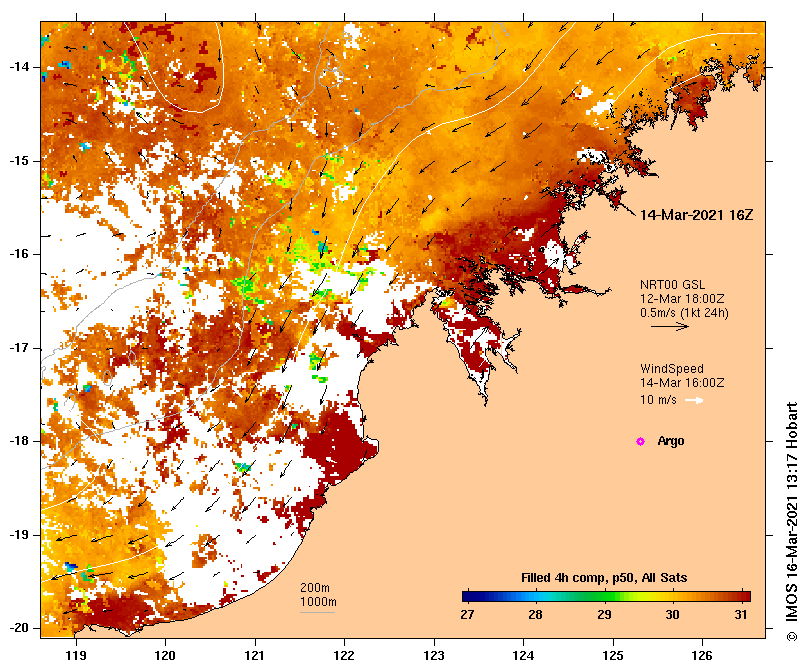809x672 pixels.
Task: Click latitude axis label '-16'
Action: [19, 254]
